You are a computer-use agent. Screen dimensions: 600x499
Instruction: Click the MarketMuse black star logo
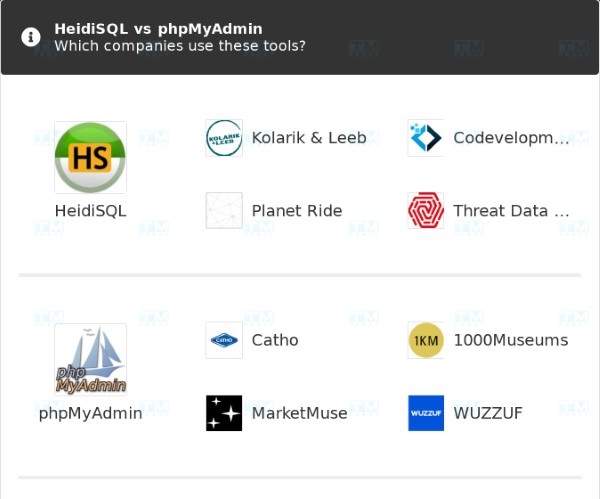(x=224, y=413)
